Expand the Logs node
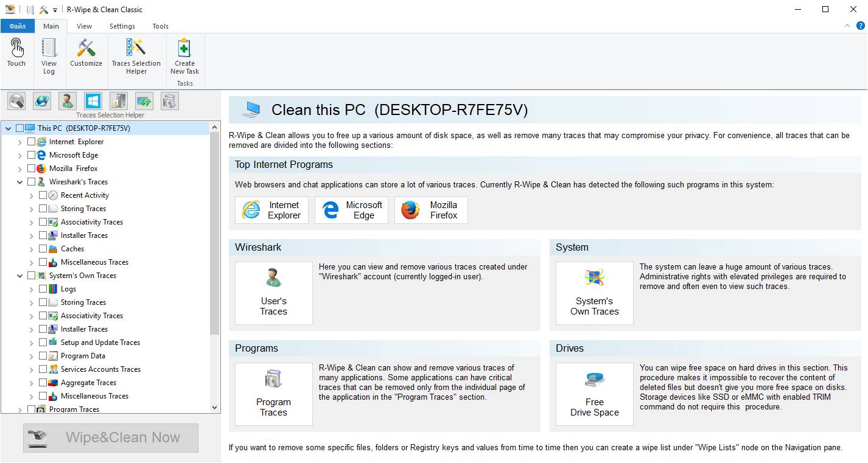The height and width of the screenshot is (463, 868). point(32,289)
